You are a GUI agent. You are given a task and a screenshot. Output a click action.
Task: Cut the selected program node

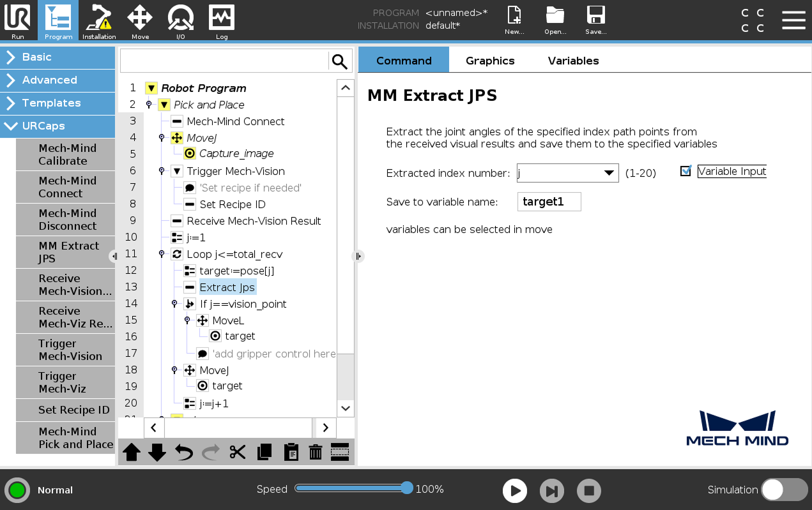tap(237, 452)
